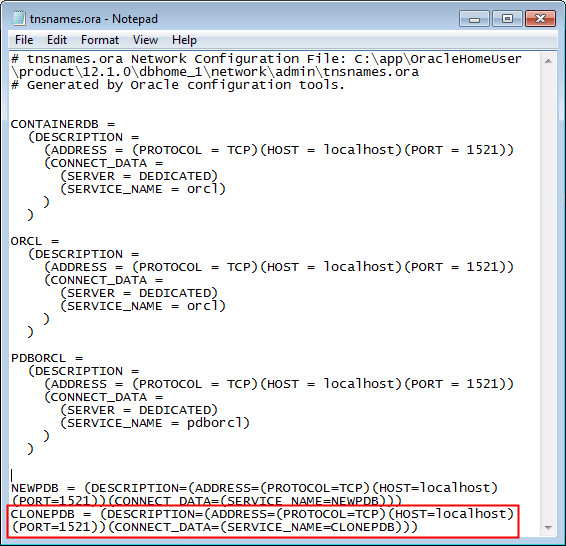Open the File menu
566x546 pixels.
pyautogui.click(x=24, y=40)
